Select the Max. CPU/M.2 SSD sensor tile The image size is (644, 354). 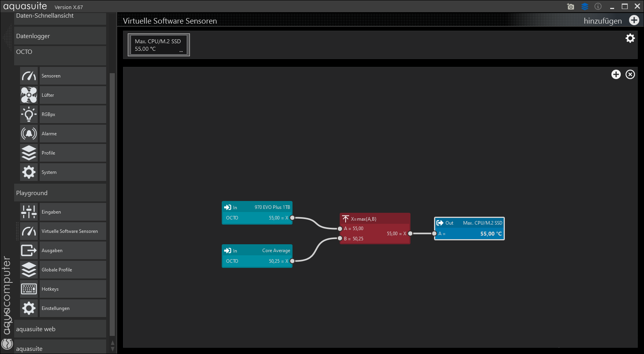point(158,45)
